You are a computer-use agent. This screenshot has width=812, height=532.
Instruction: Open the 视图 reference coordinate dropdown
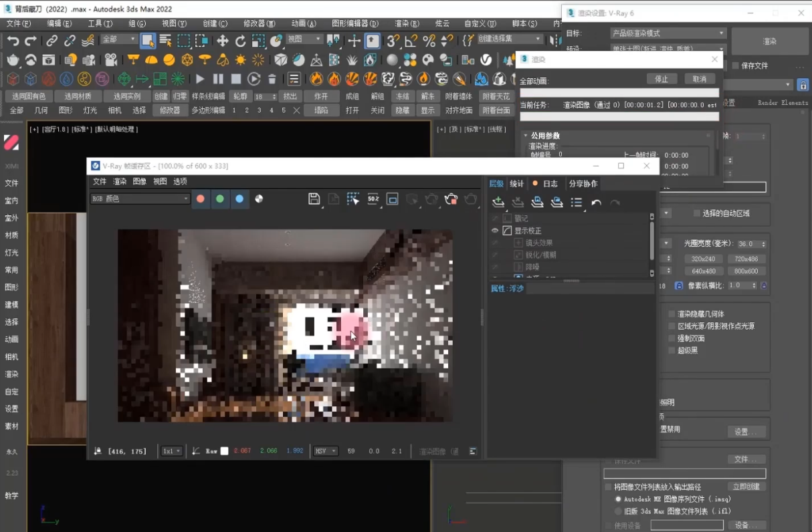click(x=304, y=39)
